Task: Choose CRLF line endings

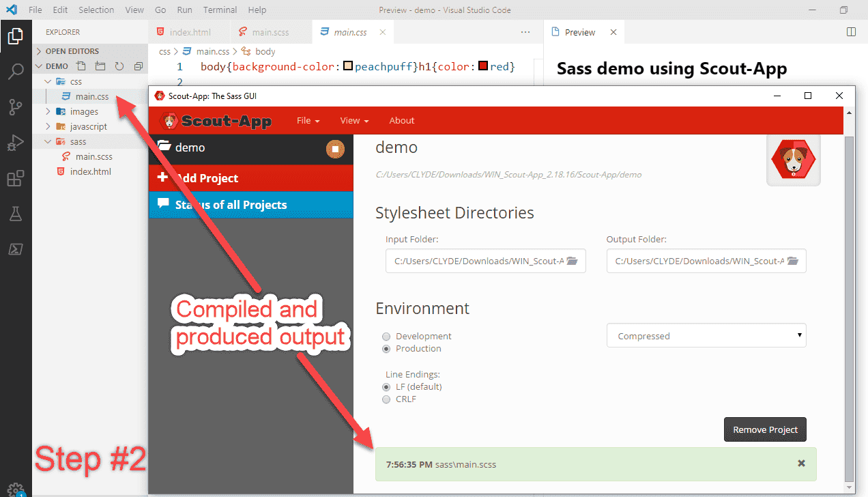Action: coord(386,399)
